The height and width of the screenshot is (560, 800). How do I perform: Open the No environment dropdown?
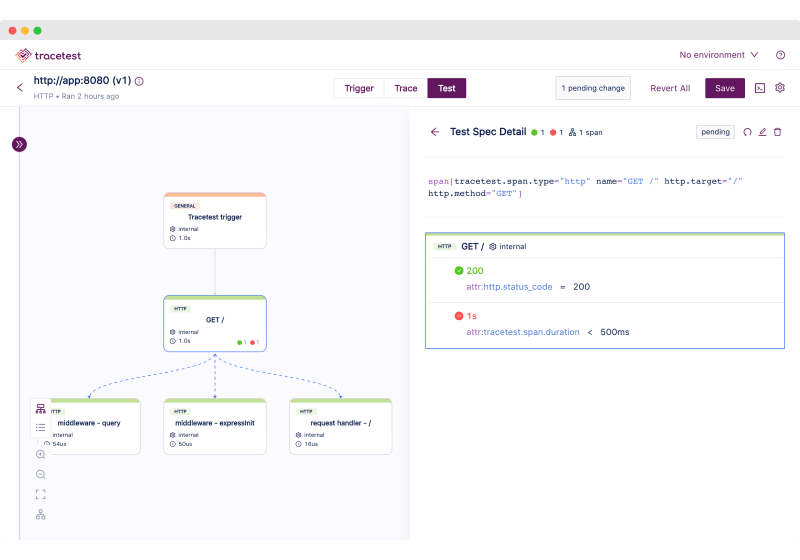718,55
